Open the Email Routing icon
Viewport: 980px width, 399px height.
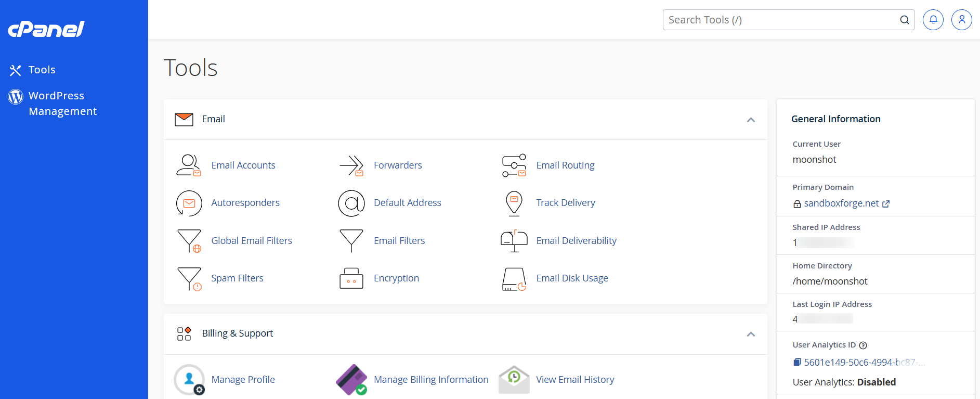coord(514,165)
